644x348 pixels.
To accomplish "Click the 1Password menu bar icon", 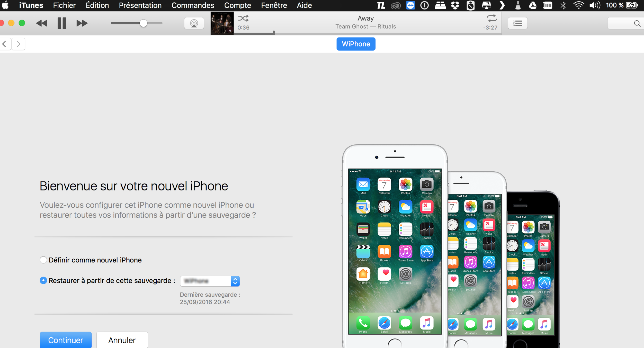I will [424, 5].
